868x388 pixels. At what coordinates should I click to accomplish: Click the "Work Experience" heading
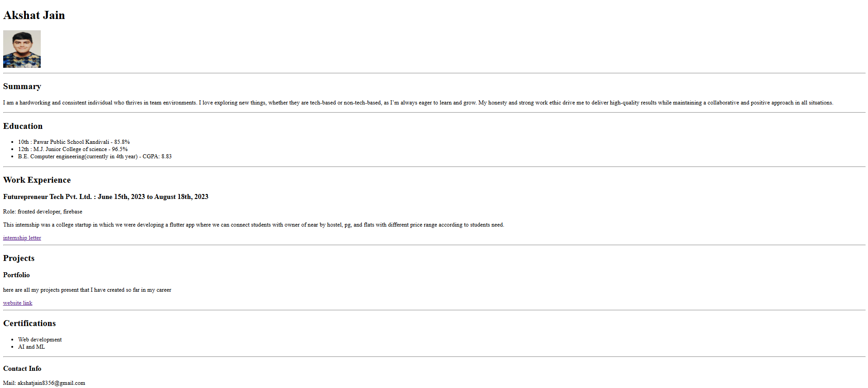click(x=37, y=180)
